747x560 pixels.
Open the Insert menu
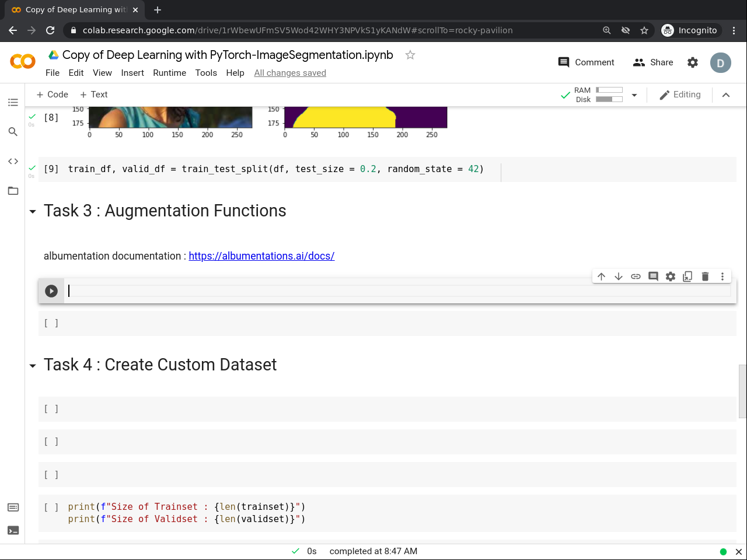pos(132,73)
